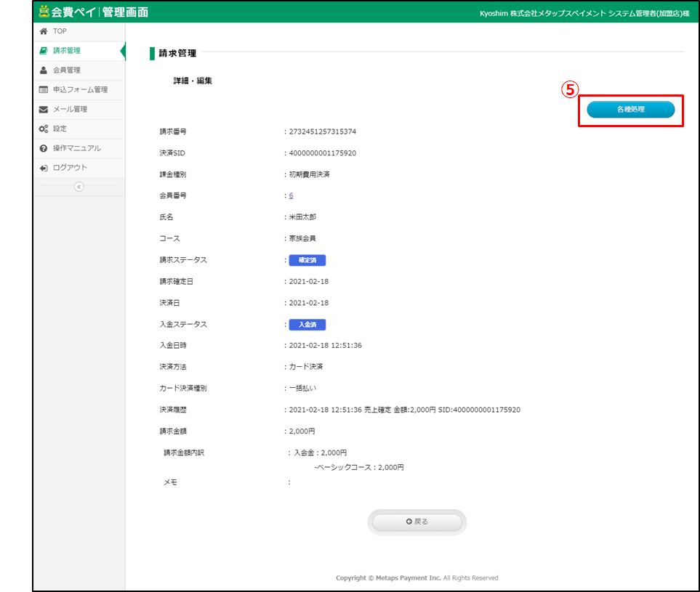Click the logout arrow icon for ログアウト
This screenshot has width=700, height=592.
pyautogui.click(x=44, y=168)
